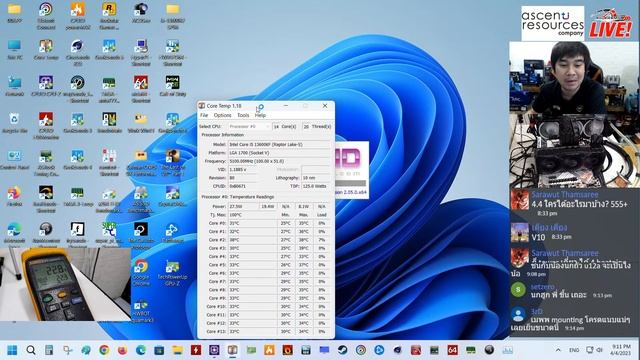640x360 pixels.
Task: Launch the Rockstar Games desktop shortcut
Action: [x=109, y=16]
